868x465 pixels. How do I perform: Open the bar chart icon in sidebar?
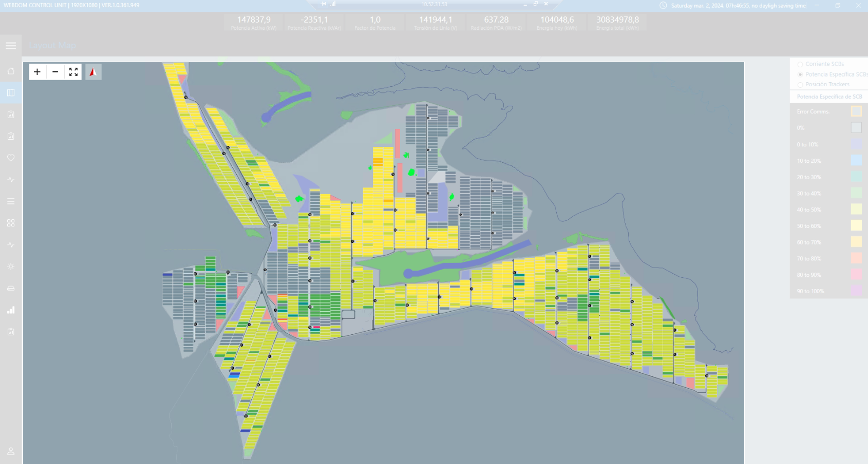pyautogui.click(x=11, y=310)
